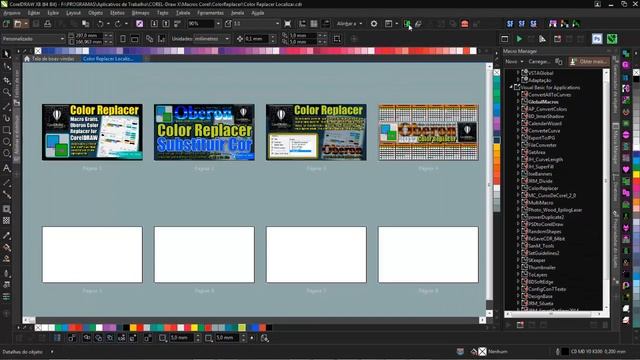Open the Arquivo menu

12,13
